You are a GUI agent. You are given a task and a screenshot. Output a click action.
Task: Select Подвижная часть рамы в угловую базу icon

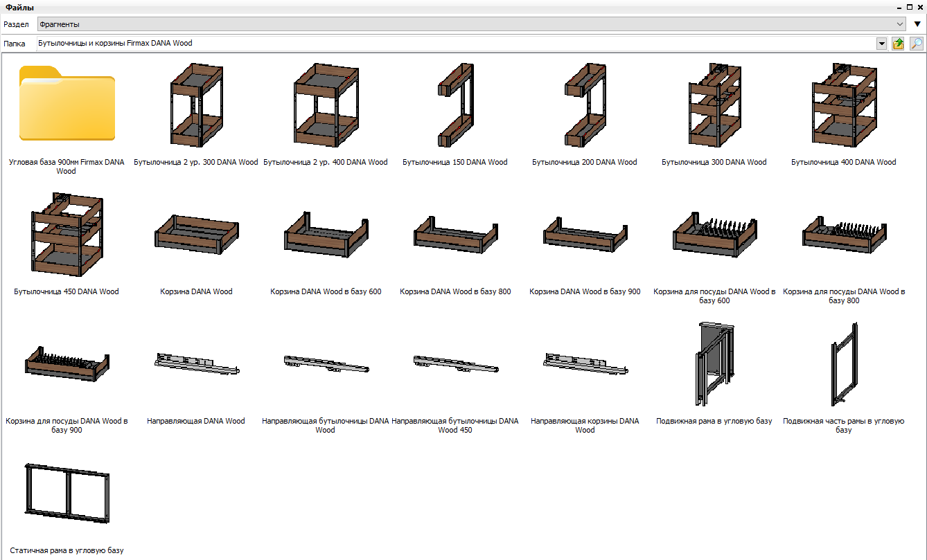[844, 364]
